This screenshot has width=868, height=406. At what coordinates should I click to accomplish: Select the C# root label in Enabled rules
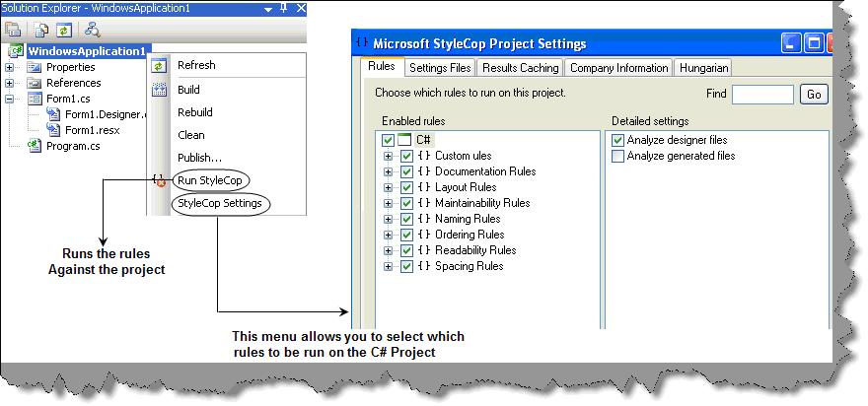(x=423, y=141)
